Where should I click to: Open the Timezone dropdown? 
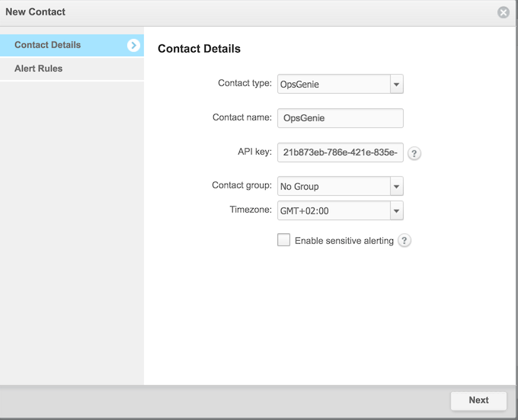click(341, 210)
